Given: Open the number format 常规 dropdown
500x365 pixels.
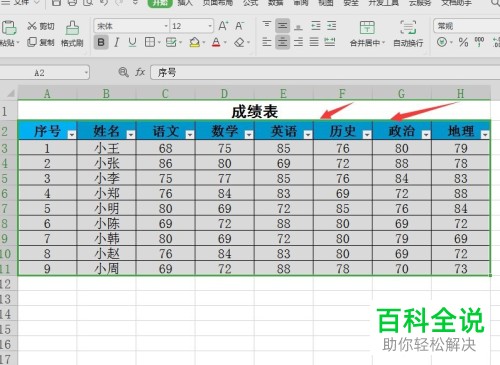Looking at the screenshot, I should tap(467, 26).
